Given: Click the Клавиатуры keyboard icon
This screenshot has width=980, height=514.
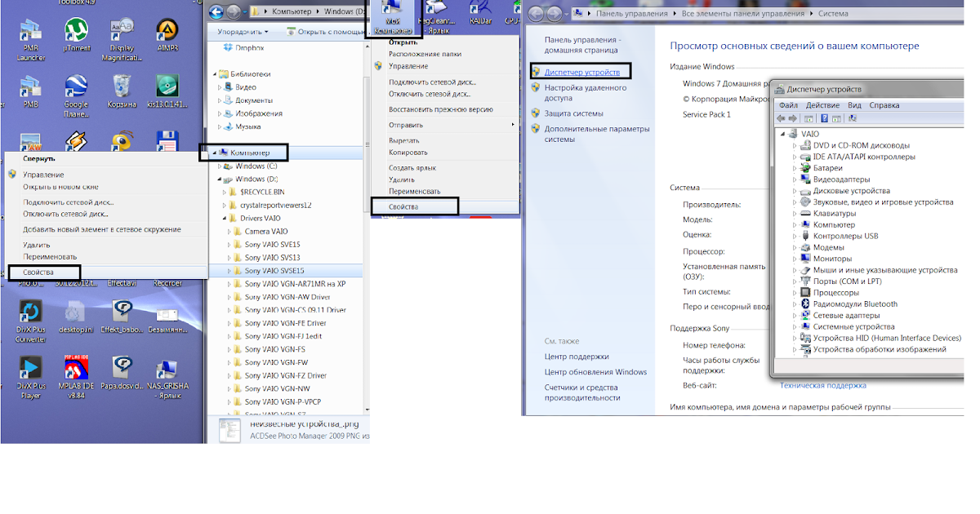Looking at the screenshot, I should (806, 214).
